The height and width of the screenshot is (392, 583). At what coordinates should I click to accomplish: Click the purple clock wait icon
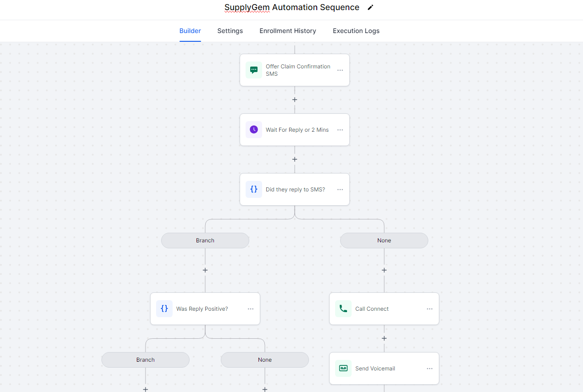(x=253, y=130)
